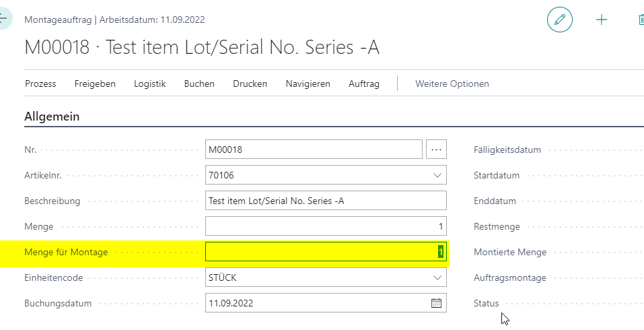Click the plus new record icon
The image size is (644, 330).
(x=602, y=20)
